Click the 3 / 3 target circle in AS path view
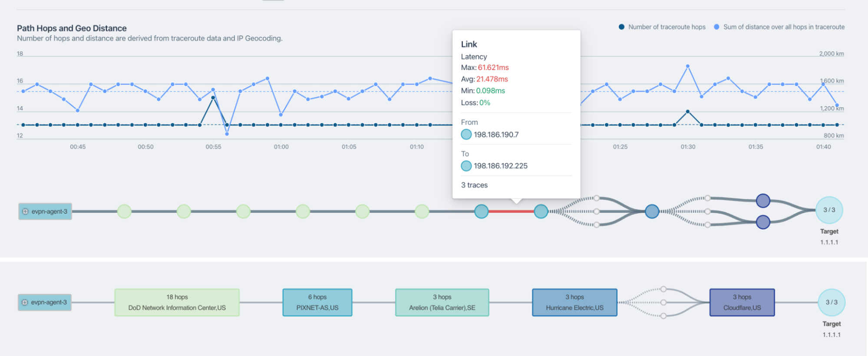Image resolution: width=868 pixels, height=356 pixels. [x=832, y=302]
